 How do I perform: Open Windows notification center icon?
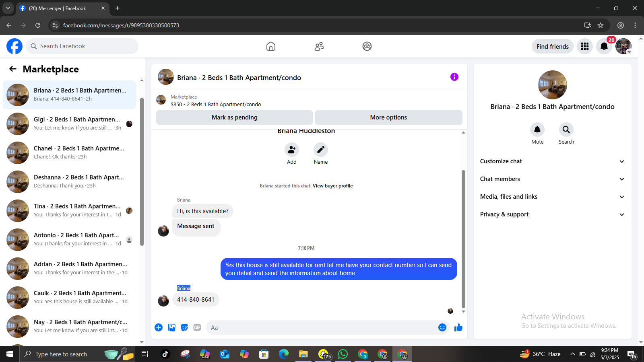632,354
